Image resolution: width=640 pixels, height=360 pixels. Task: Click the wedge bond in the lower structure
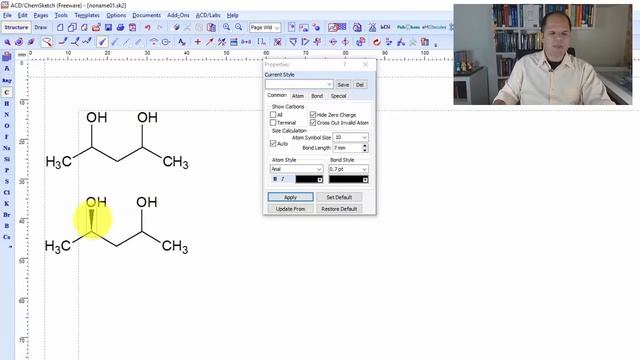tap(91, 220)
